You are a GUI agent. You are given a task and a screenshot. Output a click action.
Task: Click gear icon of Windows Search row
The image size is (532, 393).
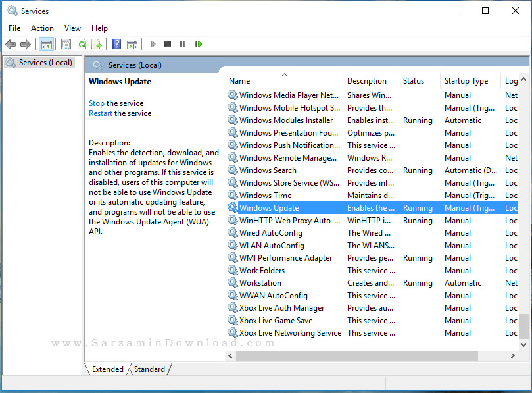pos(232,170)
